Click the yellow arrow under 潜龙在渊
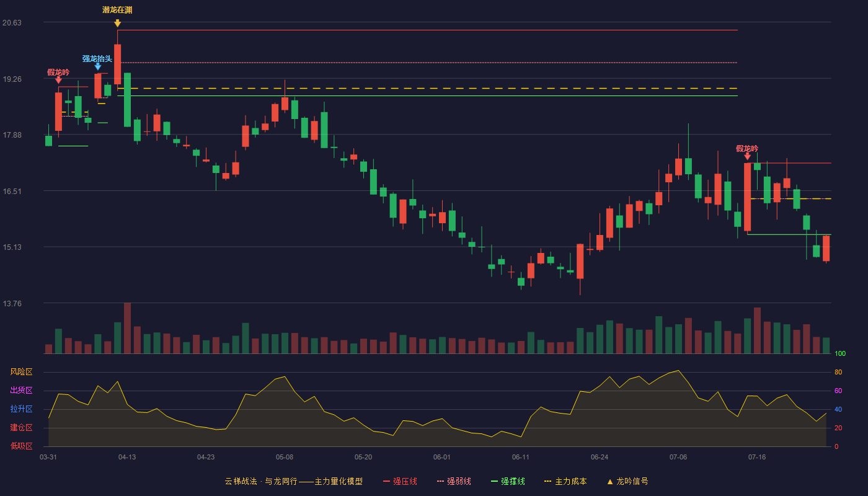The image size is (868, 496). (117, 23)
